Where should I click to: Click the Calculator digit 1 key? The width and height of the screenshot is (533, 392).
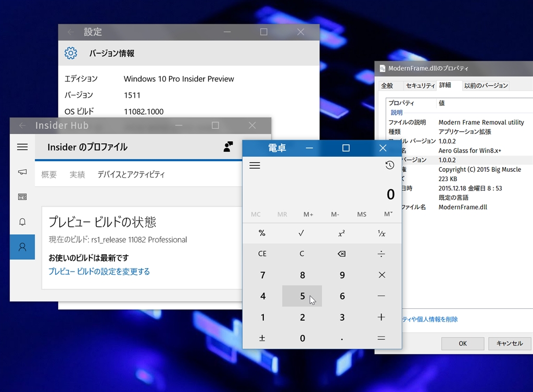262,317
